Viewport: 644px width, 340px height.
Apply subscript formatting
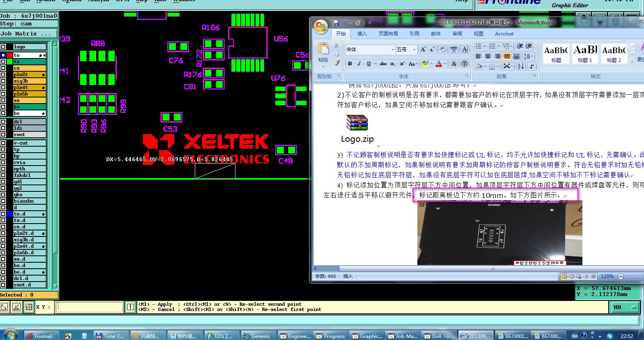point(392,64)
